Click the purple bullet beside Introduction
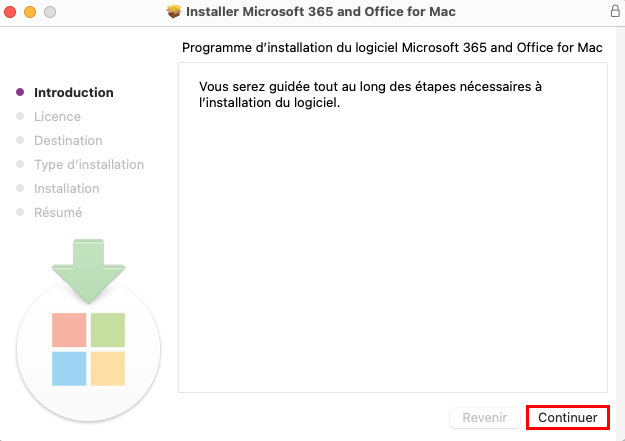The height and width of the screenshot is (441, 625). click(x=20, y=93)
